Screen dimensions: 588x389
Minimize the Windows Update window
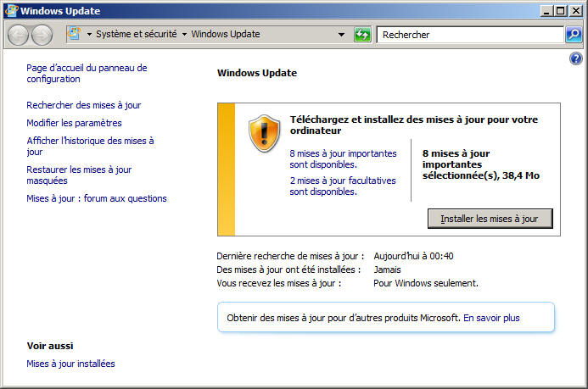(546, 10)
